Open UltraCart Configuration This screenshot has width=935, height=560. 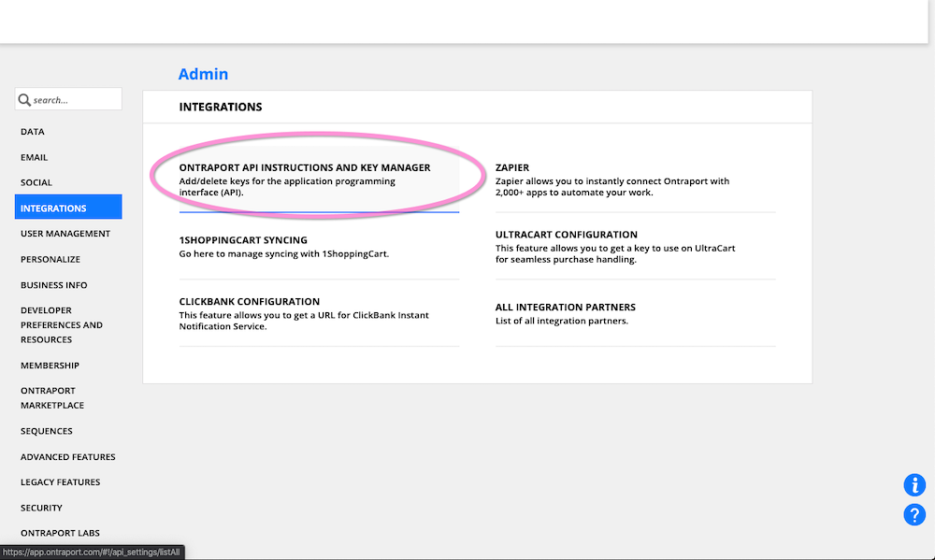pyautogui.click(x=566, y=235)
